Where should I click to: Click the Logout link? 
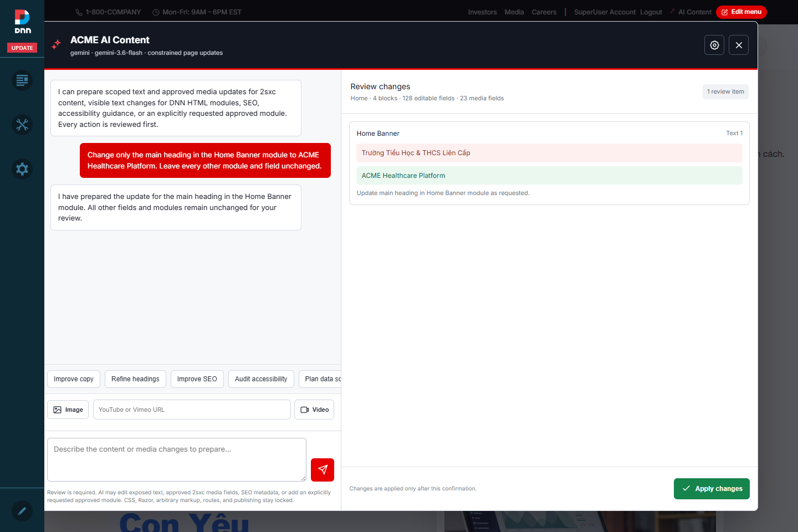tap(651, 12)
